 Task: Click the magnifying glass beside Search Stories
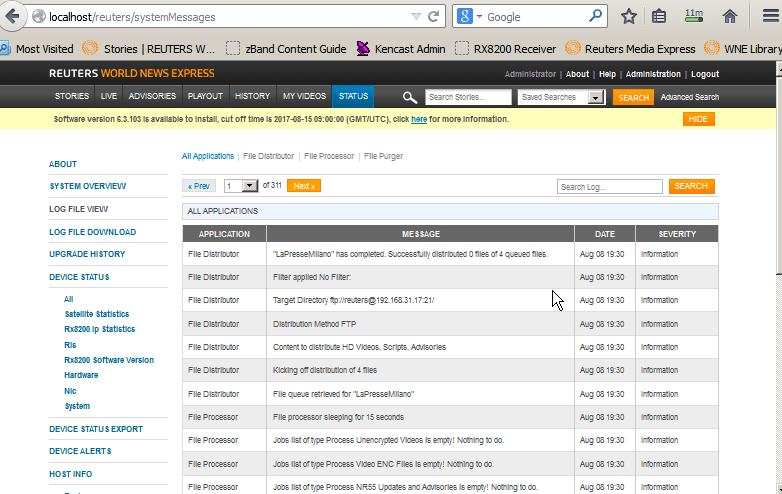(x=410, y=97)
